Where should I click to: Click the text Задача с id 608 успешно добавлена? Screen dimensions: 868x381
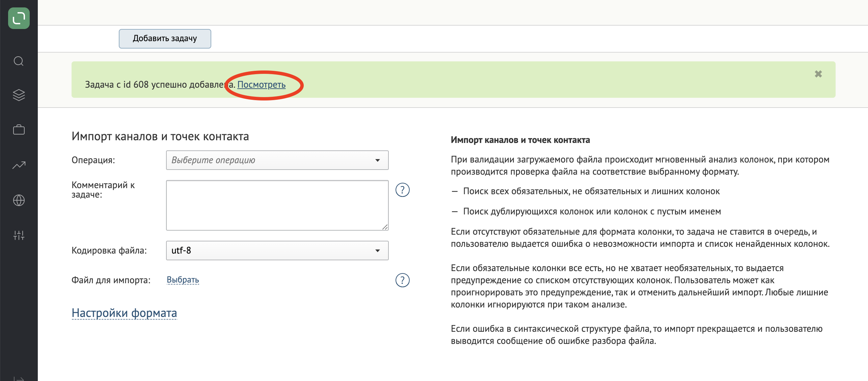pyautogui.click(x=160, y=84)
